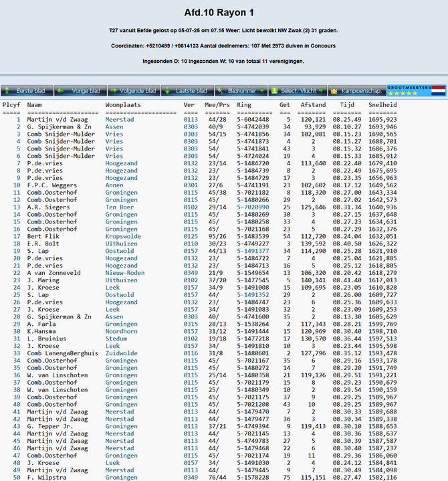Click Groningen link for G. Tepper Jr.
The image size is (448, 481).
tap(122, 426)
